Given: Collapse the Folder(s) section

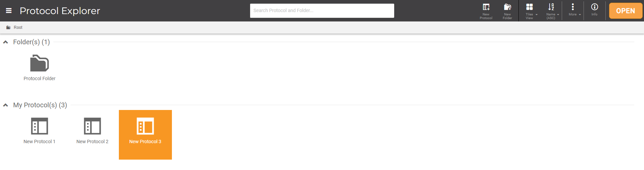Looking at the screenshot, I should tap(5, 42).
